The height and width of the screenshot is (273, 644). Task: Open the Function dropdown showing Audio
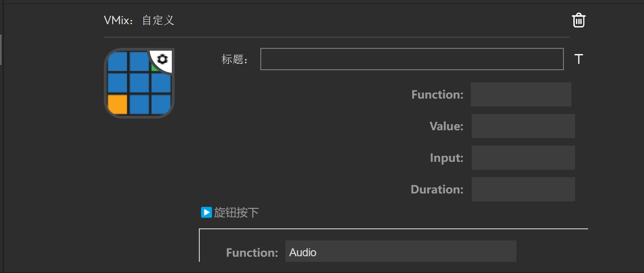[x=400, y=252]
